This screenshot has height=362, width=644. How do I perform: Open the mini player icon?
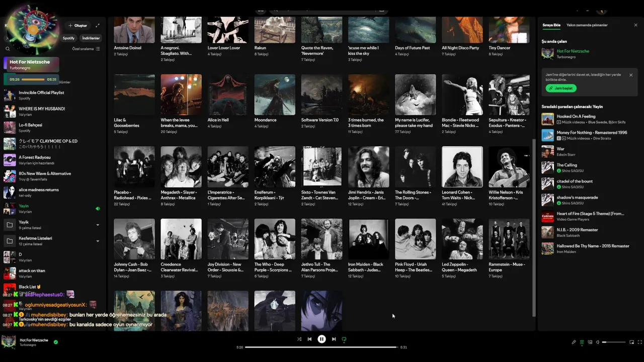point(632,342)
